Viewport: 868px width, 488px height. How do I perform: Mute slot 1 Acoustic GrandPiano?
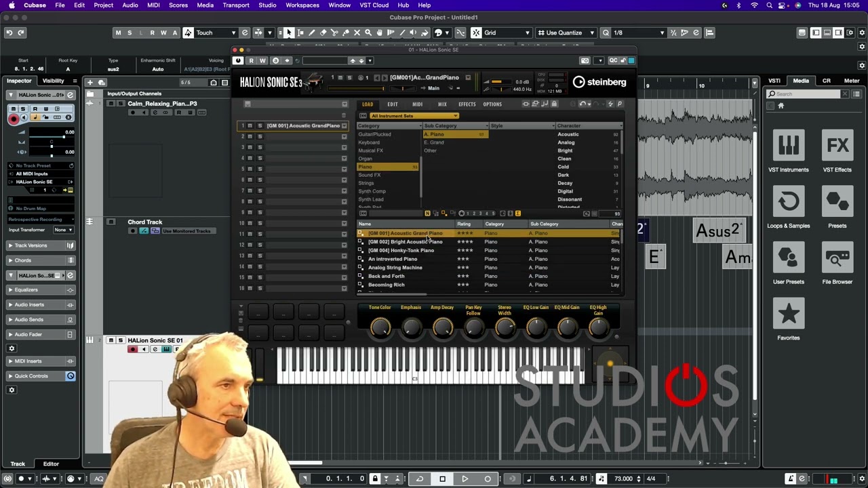tap(250, 125)
